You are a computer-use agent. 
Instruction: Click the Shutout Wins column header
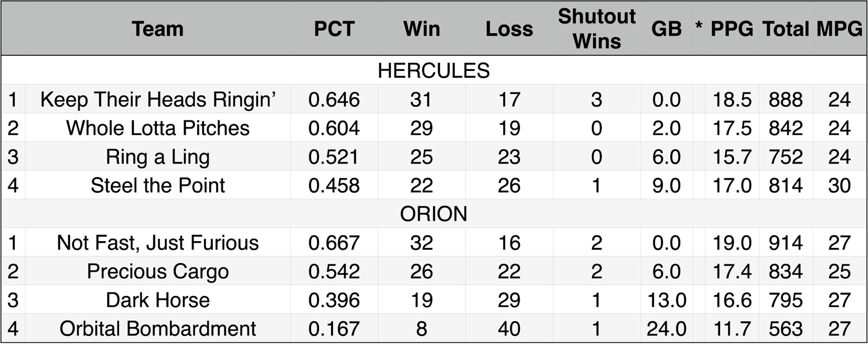coord(597,29)
